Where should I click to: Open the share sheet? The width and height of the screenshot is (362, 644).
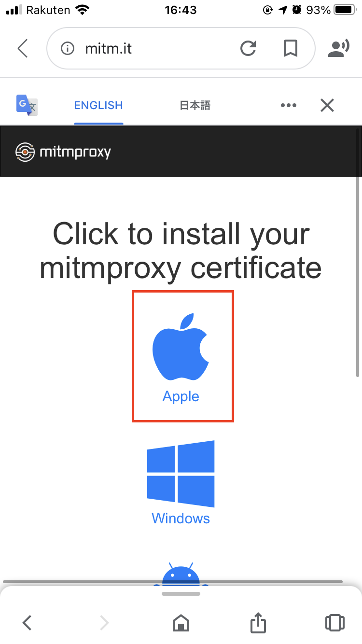258,623
